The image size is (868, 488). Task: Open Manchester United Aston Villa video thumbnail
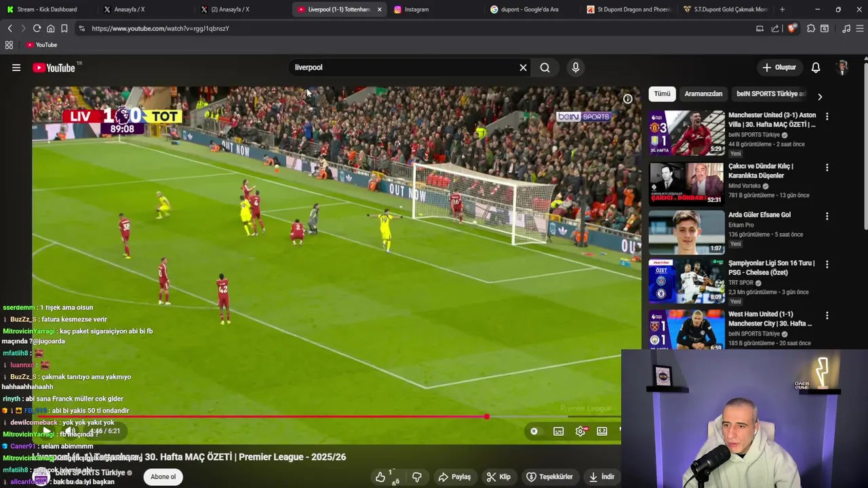pyautogui.click(x=687, y=133)
